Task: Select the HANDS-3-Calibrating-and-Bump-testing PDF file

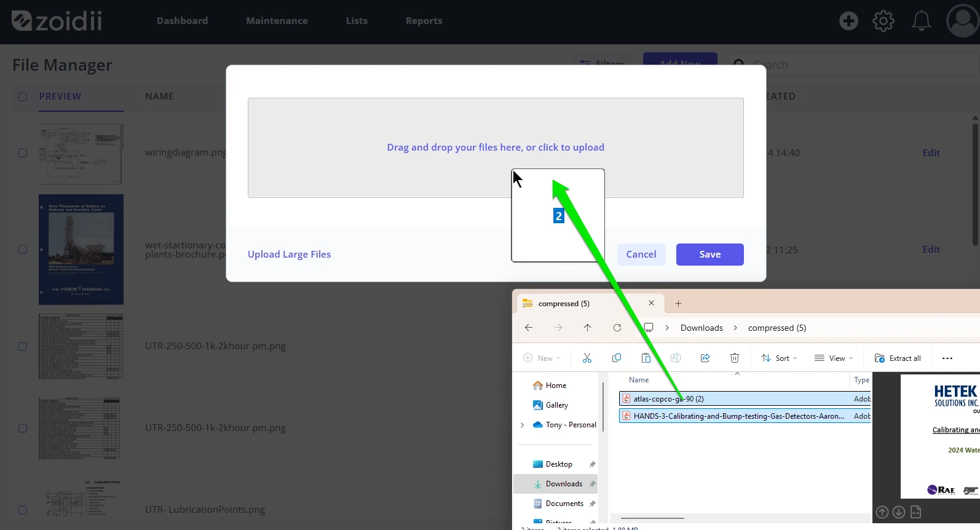Action: [745, 416]
